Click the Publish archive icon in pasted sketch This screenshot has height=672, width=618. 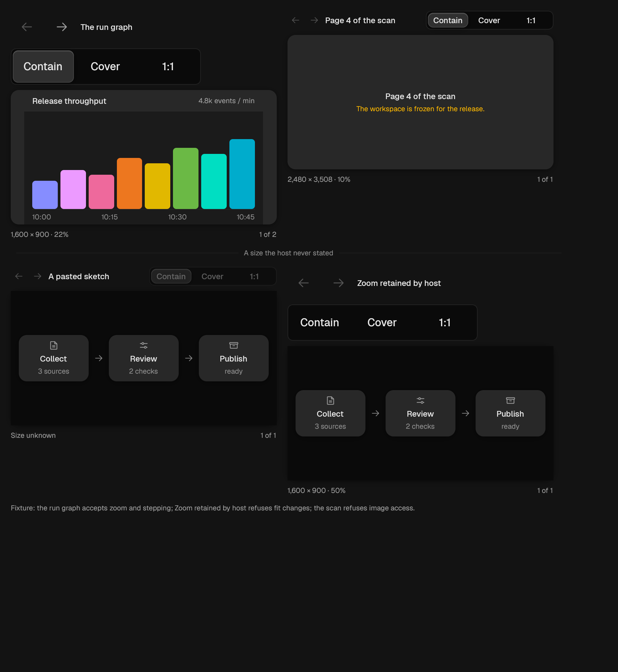(234, 345)
